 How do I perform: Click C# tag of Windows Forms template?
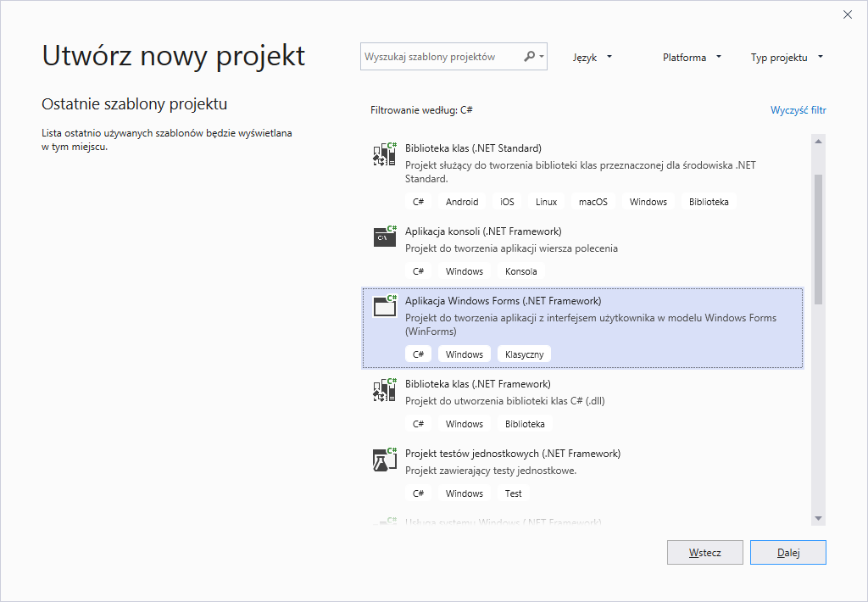point(418,354)
